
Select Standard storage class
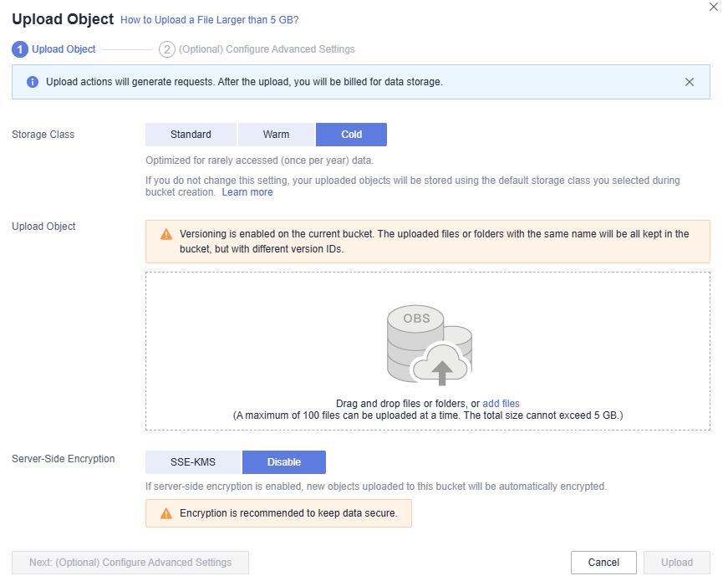point(191,135)
